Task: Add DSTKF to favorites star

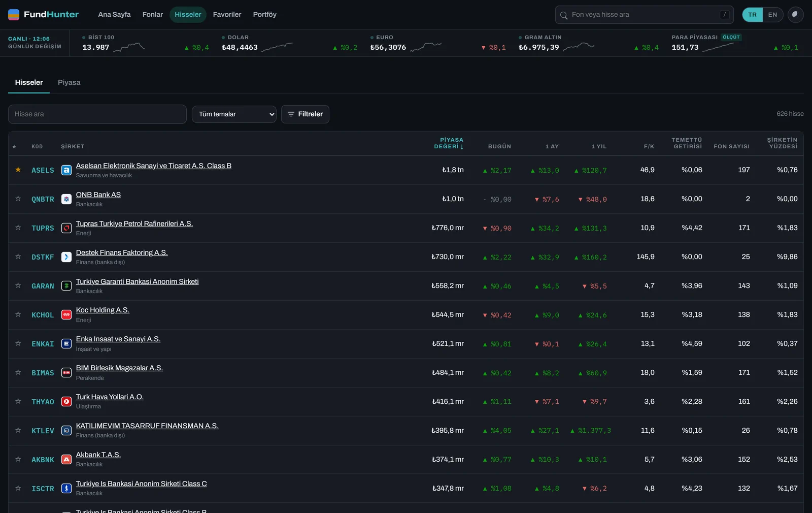Action: tap(18, 256)
